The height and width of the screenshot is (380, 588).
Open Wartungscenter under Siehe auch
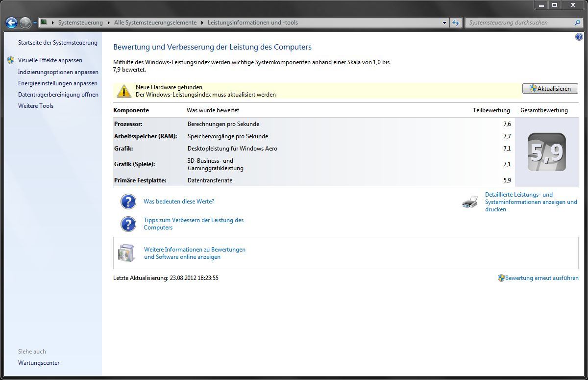pos(39,363)
